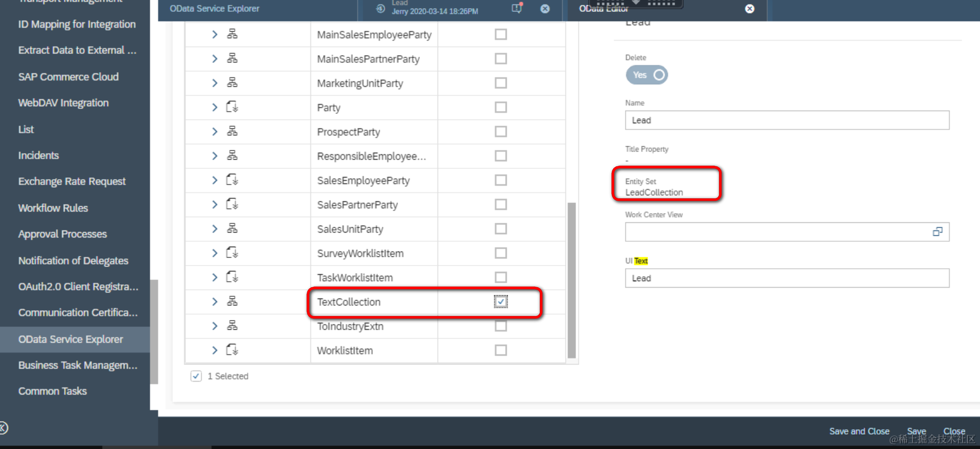
Task: Open Common Tasks in sidebar
Action: click(x=52, y=391)
